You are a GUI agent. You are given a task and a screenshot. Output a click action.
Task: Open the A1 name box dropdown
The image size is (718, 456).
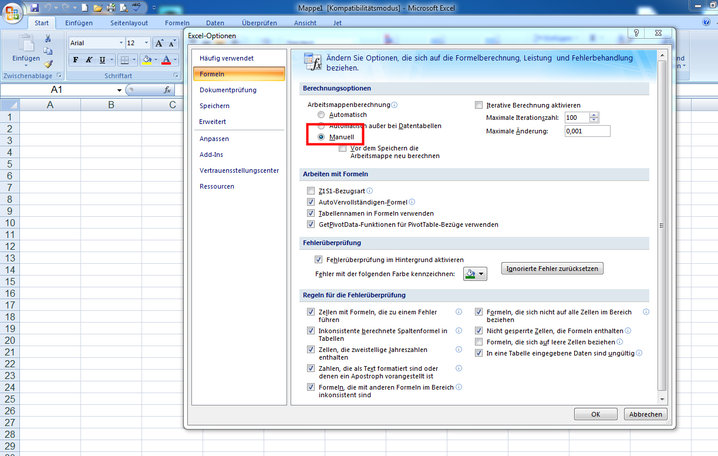click(x=119, y=90)
